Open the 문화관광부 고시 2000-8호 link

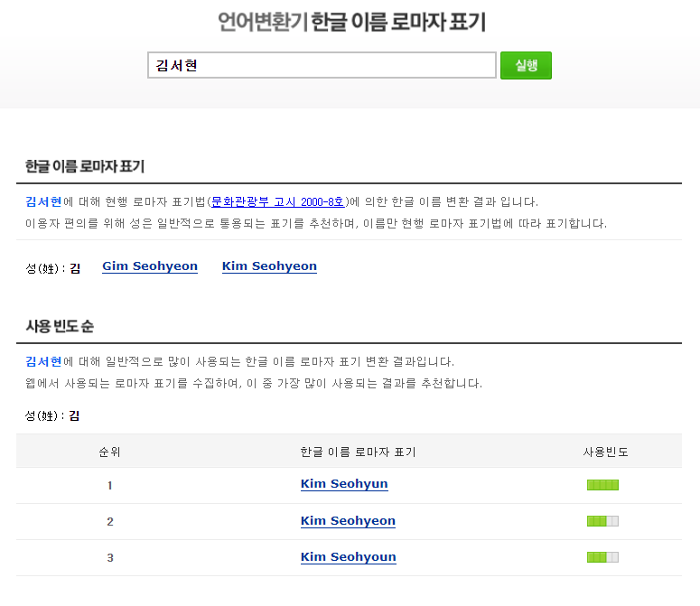[x=277, y=201]
